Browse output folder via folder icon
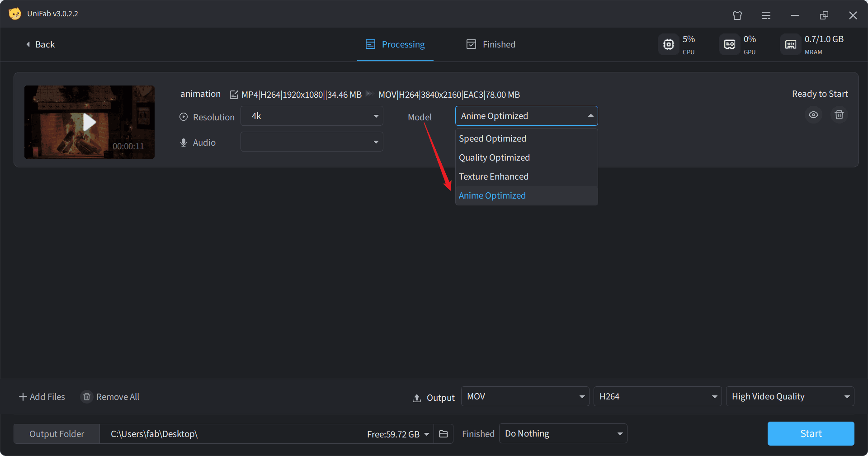 click(443, 434)
